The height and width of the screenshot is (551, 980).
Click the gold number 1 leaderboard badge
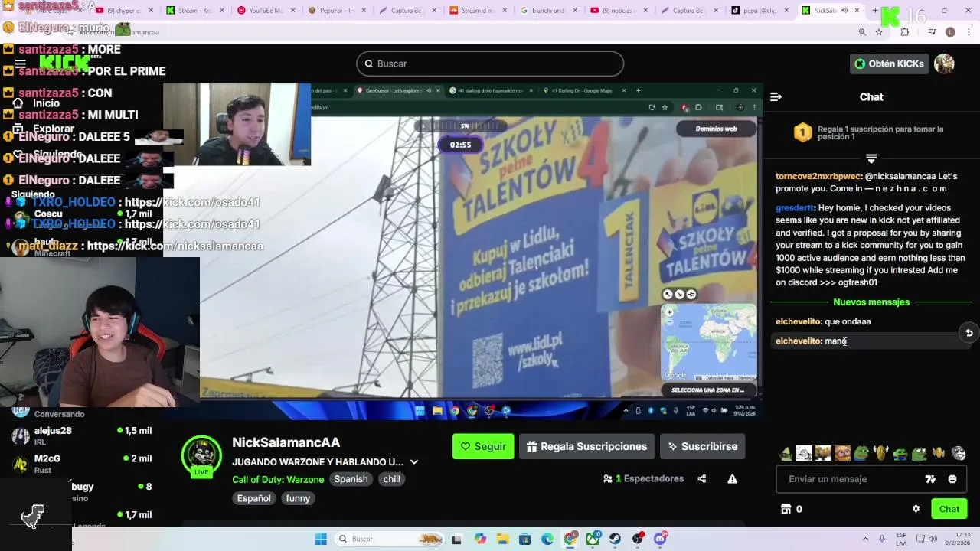802,133
